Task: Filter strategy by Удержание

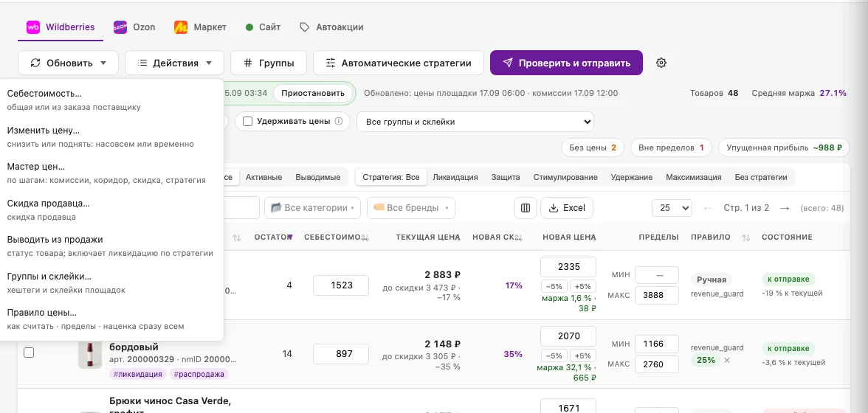Action: click(632, 178)
